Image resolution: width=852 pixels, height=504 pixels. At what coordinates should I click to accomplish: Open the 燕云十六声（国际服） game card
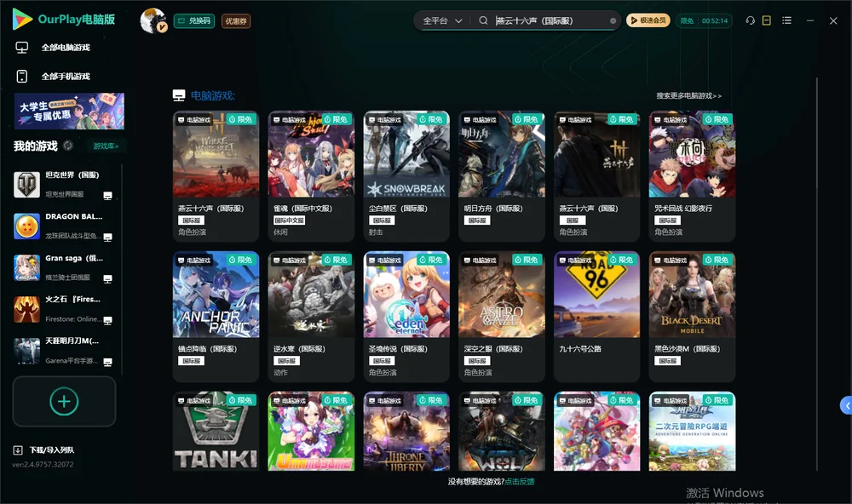(x=216, y=176)
